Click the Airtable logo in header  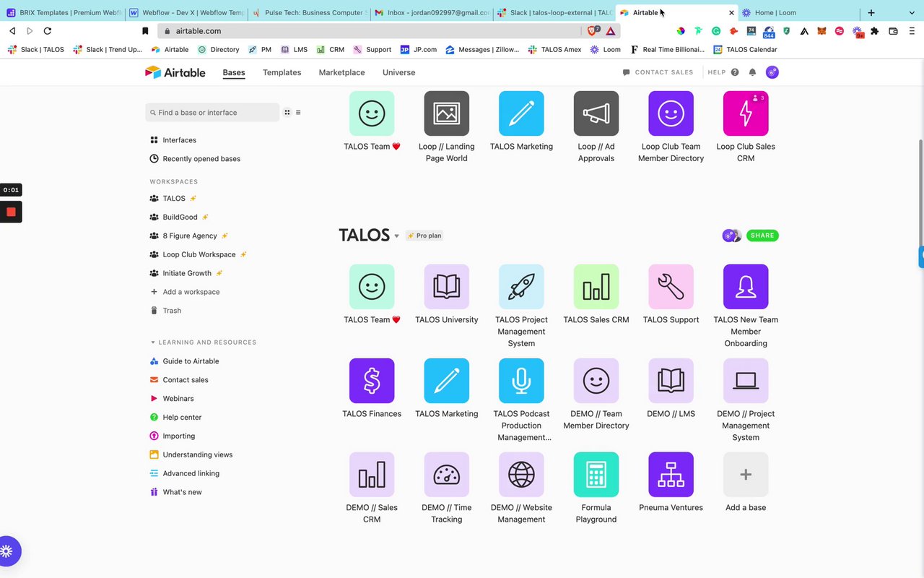pos(175,72)
